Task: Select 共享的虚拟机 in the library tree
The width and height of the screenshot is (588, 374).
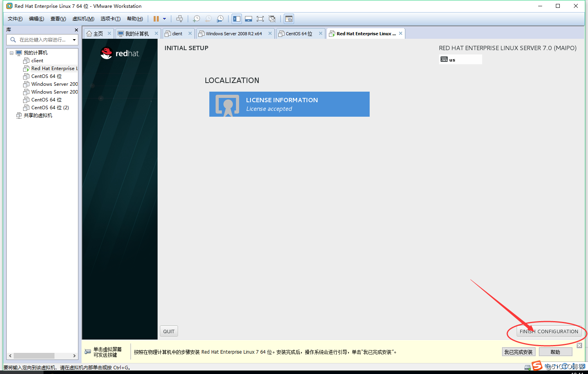Action: point(38,116)
